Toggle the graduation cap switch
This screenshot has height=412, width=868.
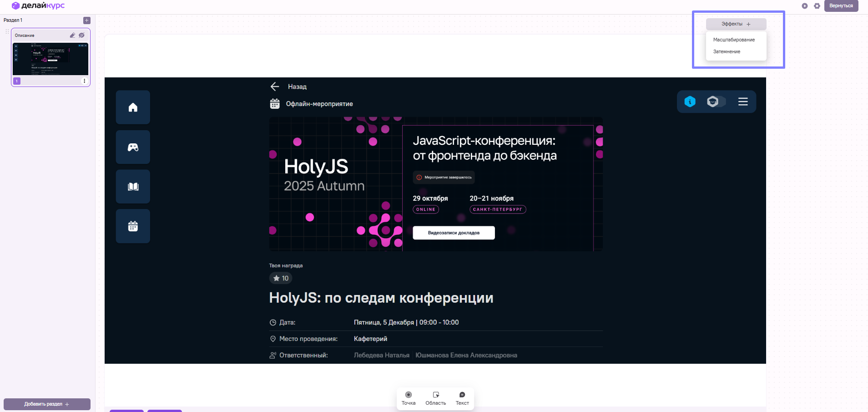[x=715, y=102]
